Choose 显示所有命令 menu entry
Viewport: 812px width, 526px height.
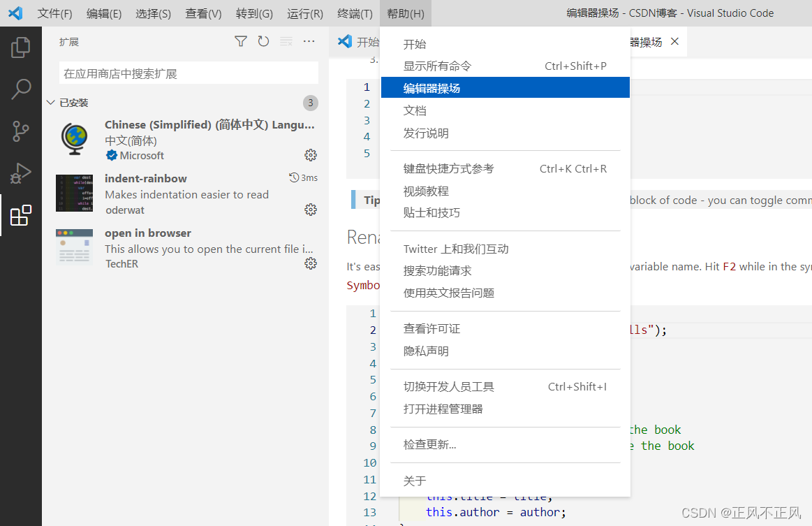click(505, 66)
